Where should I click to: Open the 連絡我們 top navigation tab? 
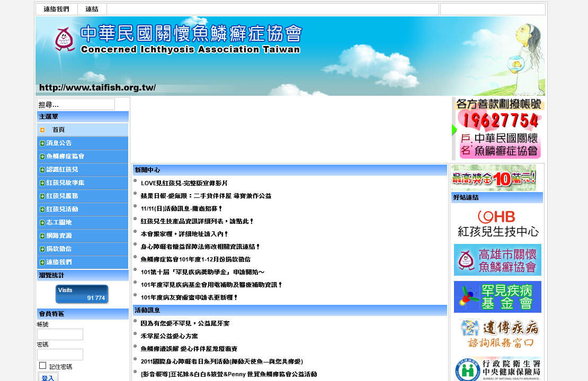point(56,10)
